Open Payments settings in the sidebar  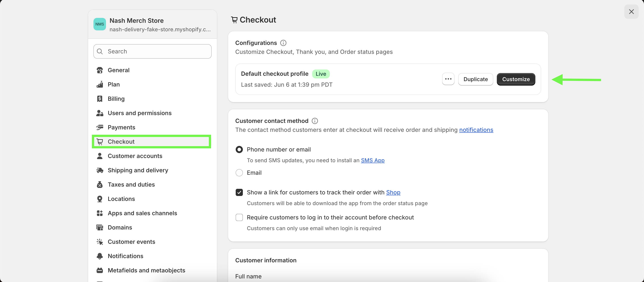[x=121, y=127]
